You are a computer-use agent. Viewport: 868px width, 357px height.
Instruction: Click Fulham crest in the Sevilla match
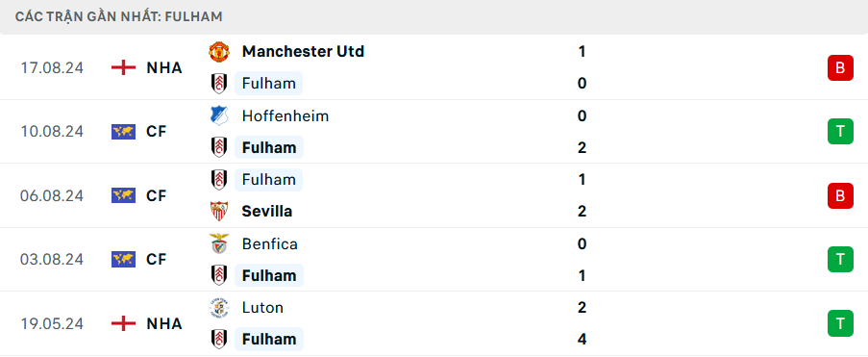pyautogui.click(x=218, y=180)
